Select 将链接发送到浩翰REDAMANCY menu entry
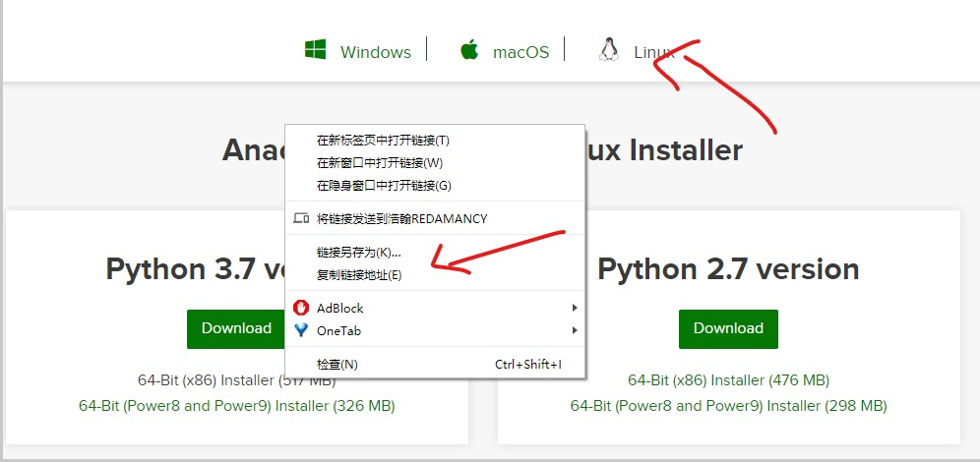 tap(435, 218)
